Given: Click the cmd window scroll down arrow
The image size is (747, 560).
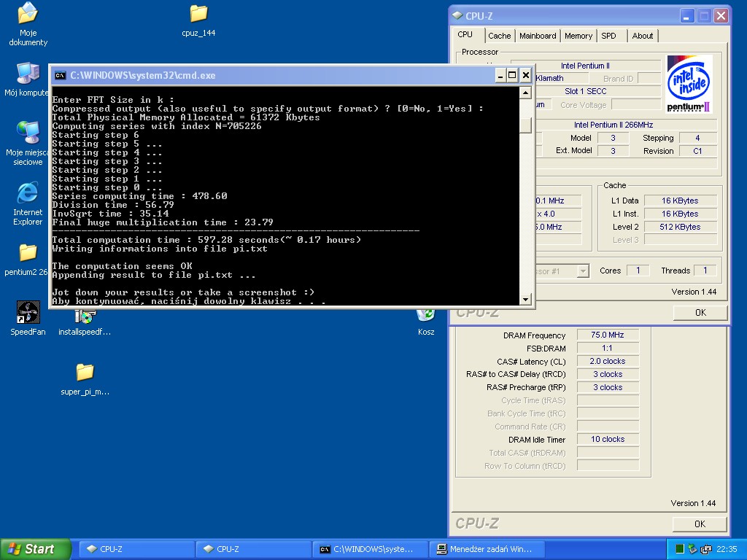Looking at the screenshot, I should (x=525, y=300).
